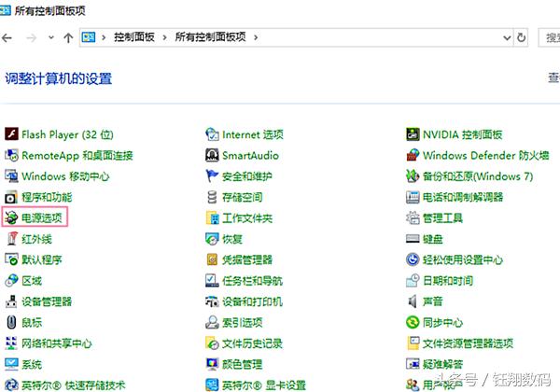Click the 声音 speaker icon
This screenshot has width=560, height=392.
413,301
